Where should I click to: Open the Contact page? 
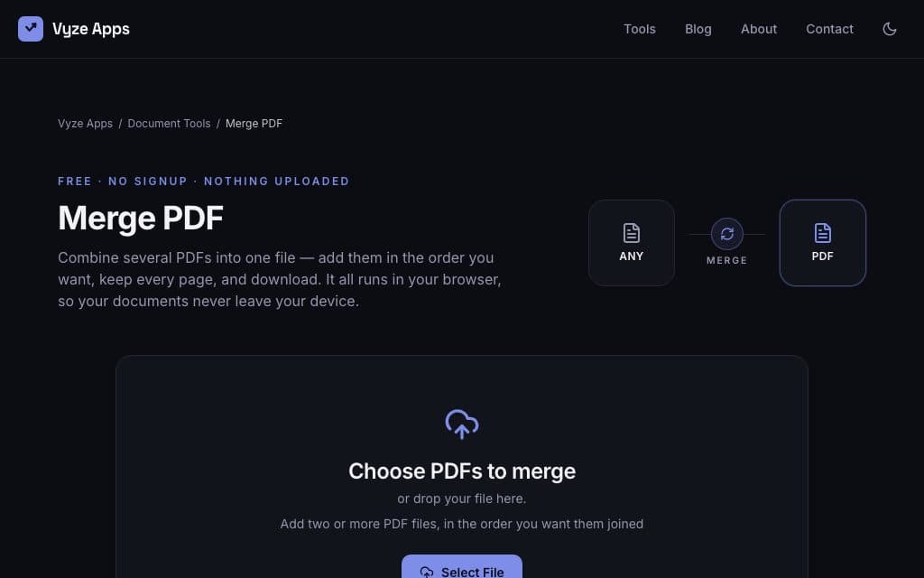click(829, 29)
